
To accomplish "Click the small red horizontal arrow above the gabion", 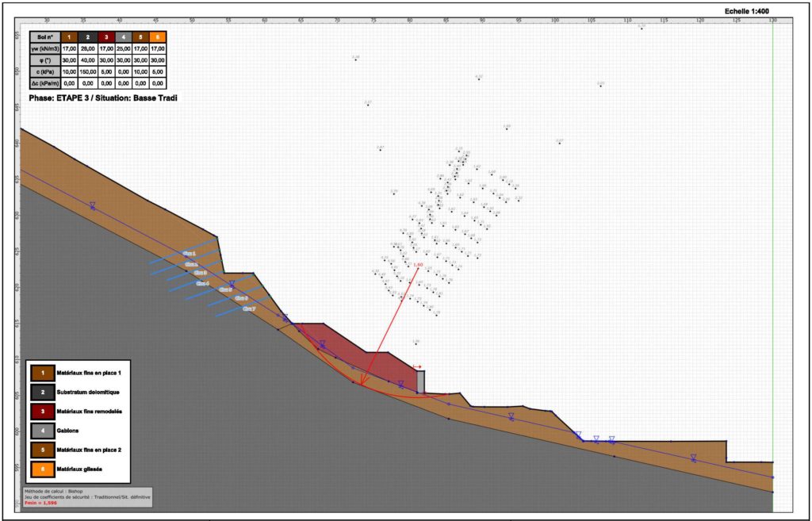I will pyautogui.click(x=417, y=366).
